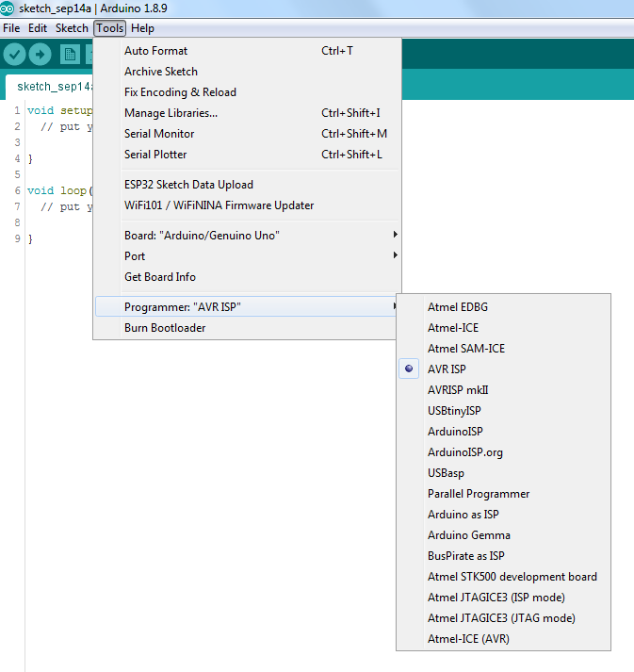Screen dimensions: 634x672
Task: Open the Help menu
Action: pyautogui.click(x=142, y=28)
